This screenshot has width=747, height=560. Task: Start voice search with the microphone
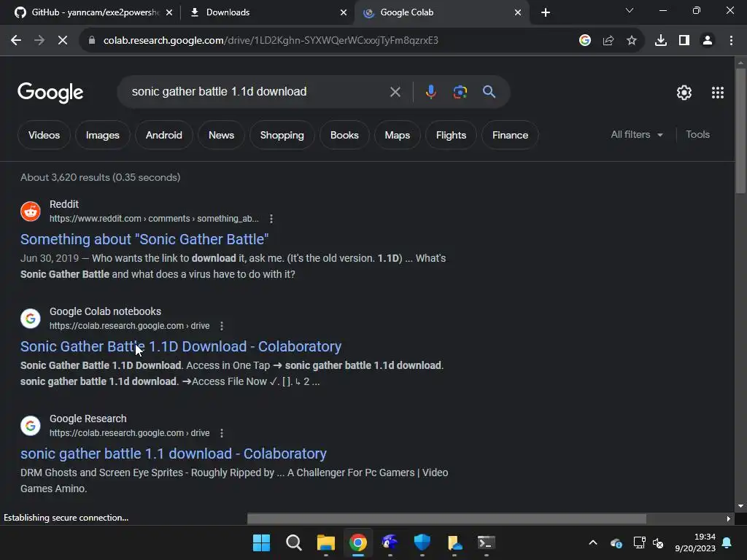430,92
